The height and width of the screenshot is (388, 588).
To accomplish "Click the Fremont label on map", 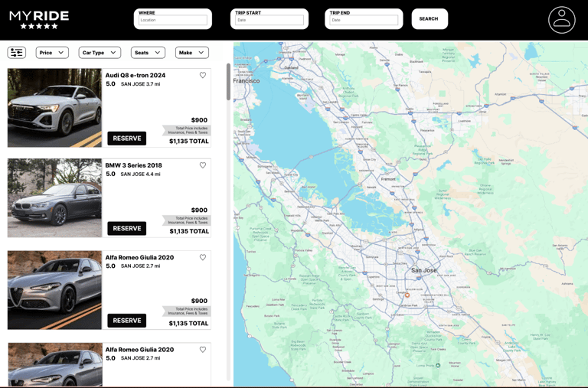I will [388, 179].
